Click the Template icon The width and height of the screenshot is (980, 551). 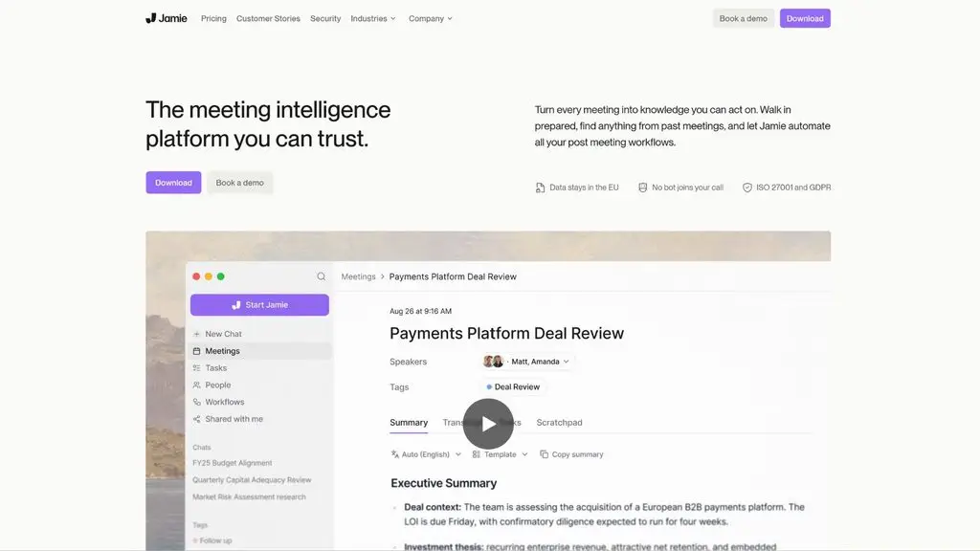pyautogui.click(x=477, y=454)
